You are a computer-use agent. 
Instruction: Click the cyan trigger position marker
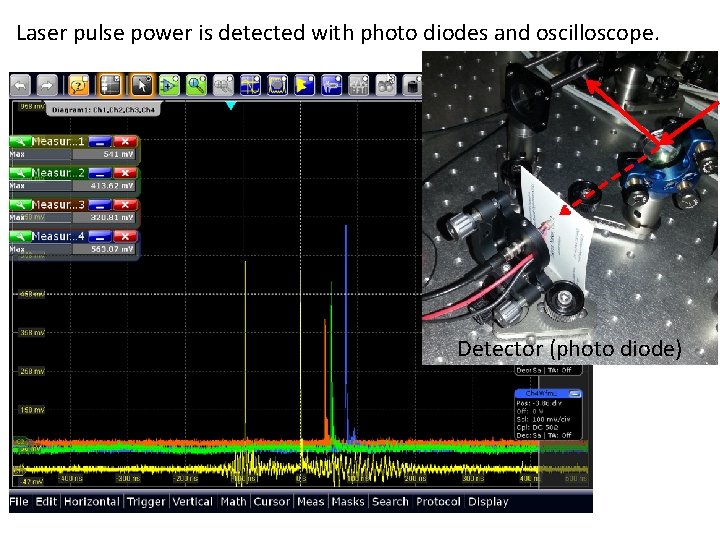231,106
